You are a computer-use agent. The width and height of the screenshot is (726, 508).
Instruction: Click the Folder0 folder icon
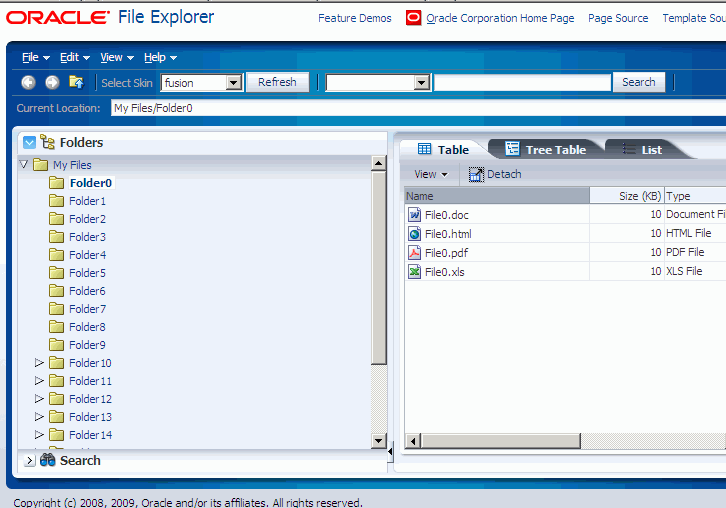point(56,183)
